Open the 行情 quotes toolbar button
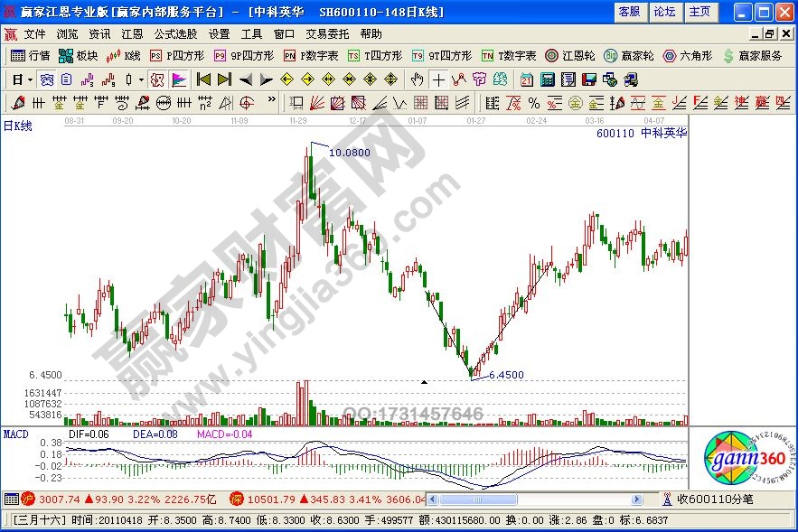The height and width of the screenshot is (532, 798). (x=31, y=55)
